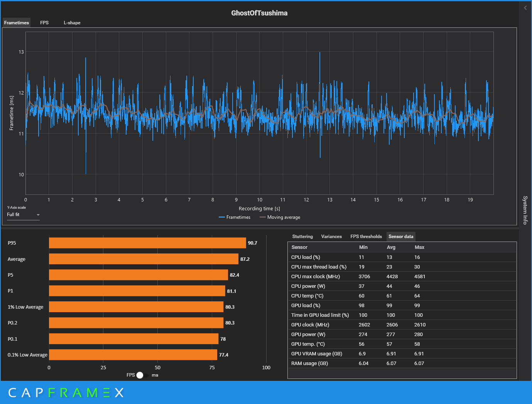Click the GhostOfTsushima chart title

tap(259, 13)
